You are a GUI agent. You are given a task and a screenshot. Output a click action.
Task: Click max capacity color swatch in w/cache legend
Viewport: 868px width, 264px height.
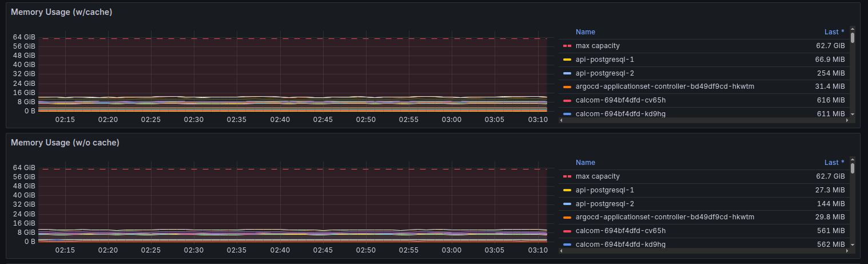[x=567, y=46]
